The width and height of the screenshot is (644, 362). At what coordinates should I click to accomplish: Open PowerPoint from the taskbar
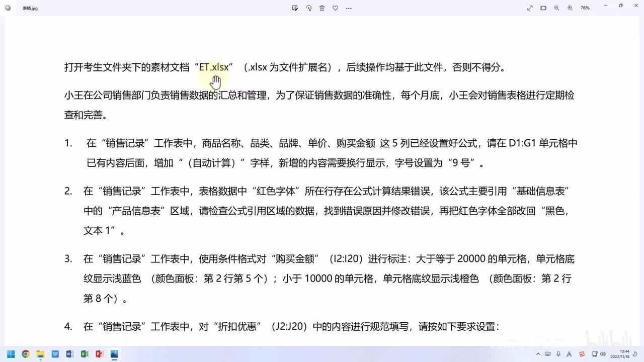coord(100,354)
